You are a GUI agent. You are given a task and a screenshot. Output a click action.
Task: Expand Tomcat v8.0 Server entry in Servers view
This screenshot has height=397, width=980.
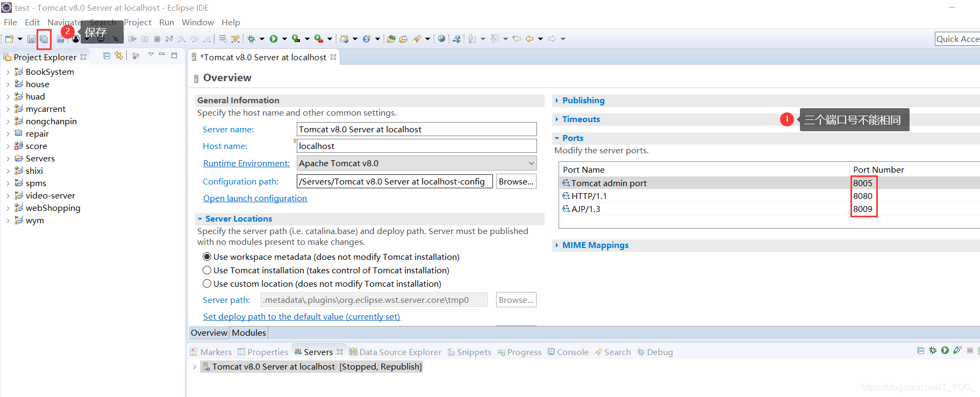tap(195, 367)
